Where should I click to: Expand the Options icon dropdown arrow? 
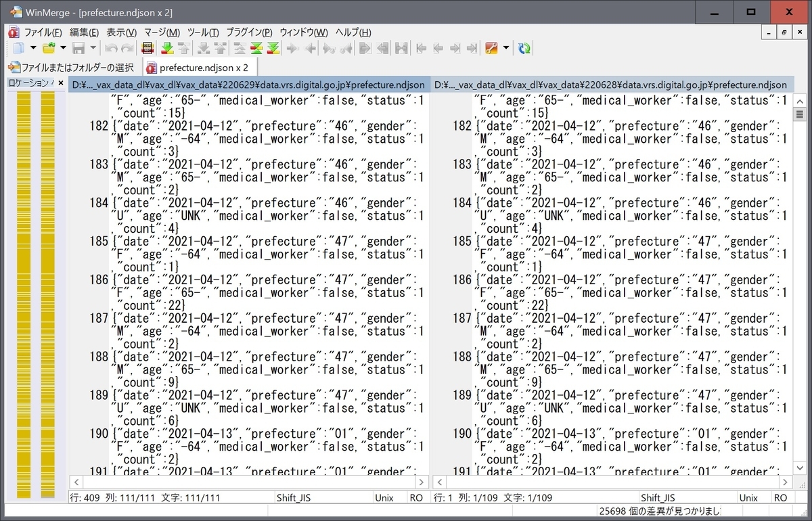505,48
